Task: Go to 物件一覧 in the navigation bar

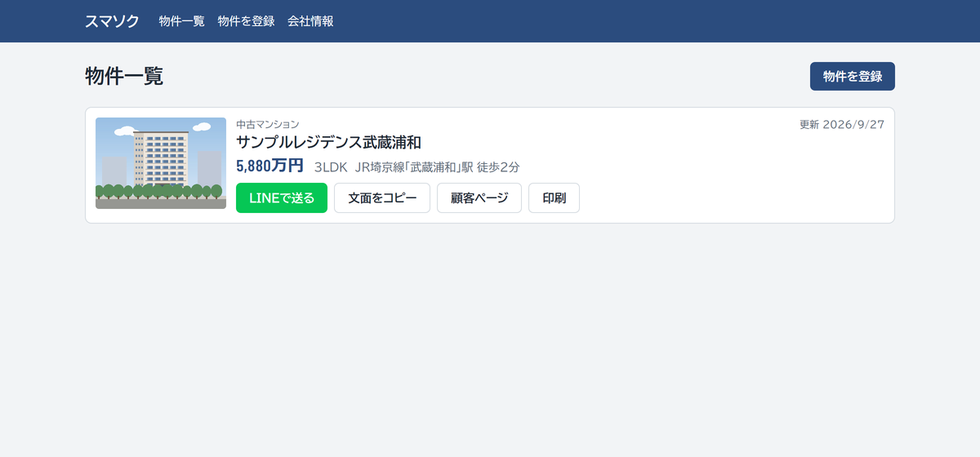Action: [x=181, y=21]
